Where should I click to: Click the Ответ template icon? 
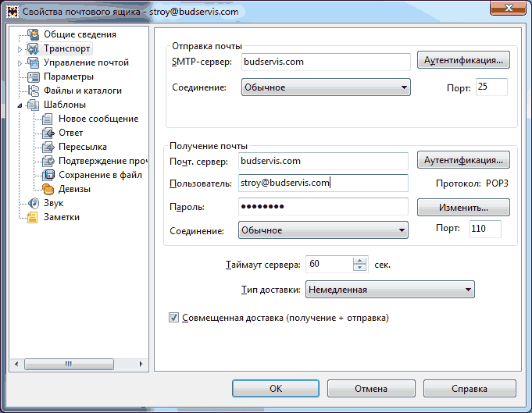click(x=48, y=133)
